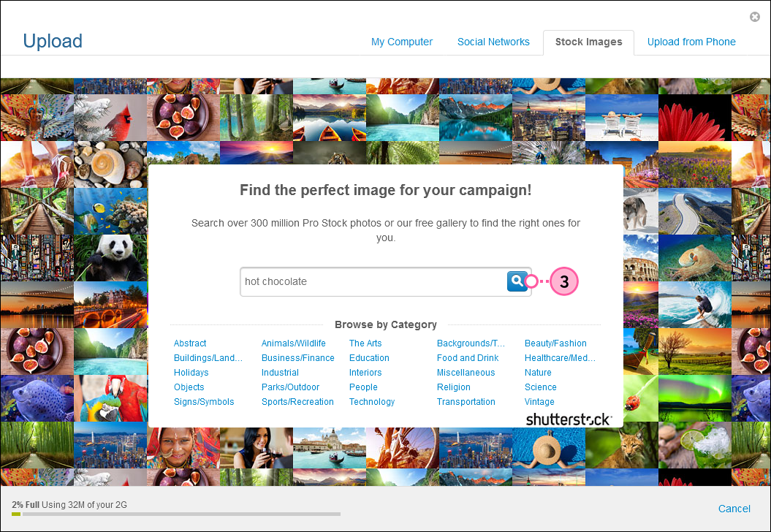Click the pink step 3 callout marker
This screenshot has width=771, height=532.
click(x=563, y=281)
